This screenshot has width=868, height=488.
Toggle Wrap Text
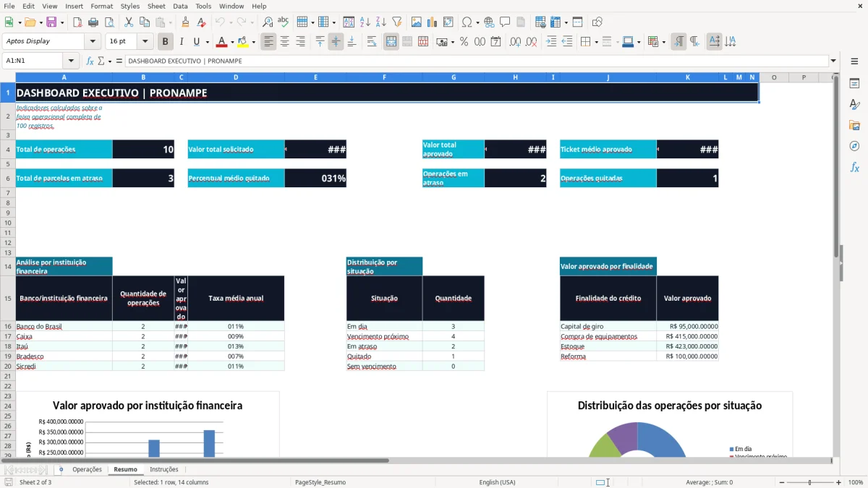[371, 42]
